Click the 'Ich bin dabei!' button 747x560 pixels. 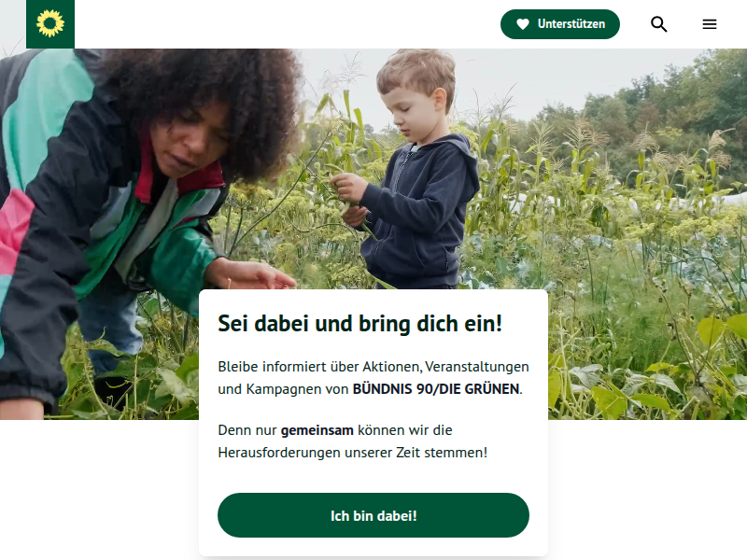tap(373, 515)
